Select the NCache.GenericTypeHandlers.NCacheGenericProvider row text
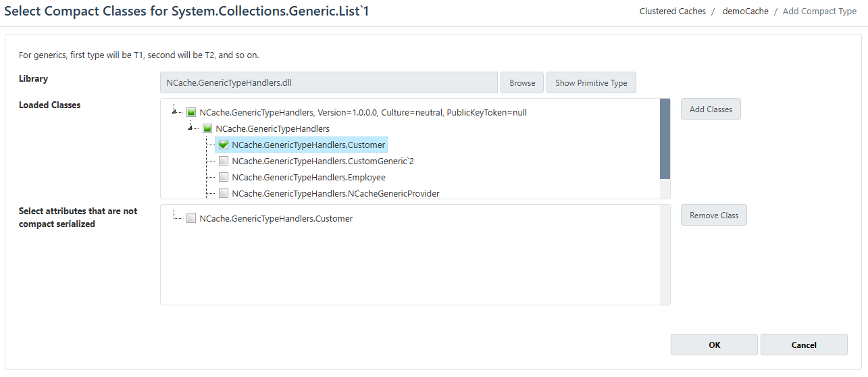This screenshot has width=868, height=377. [x=336, y=194]
